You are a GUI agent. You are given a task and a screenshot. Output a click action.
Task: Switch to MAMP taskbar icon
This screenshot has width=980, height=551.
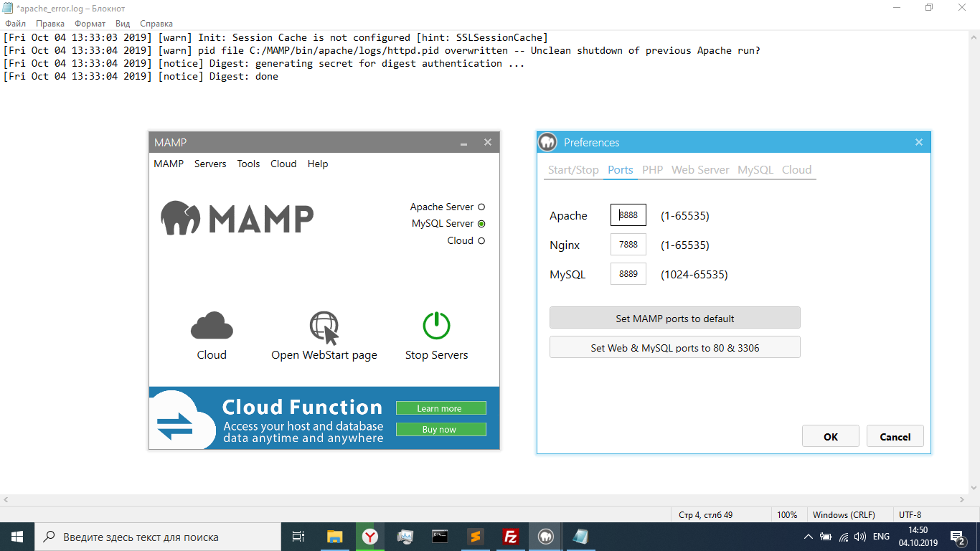point(545,537)
